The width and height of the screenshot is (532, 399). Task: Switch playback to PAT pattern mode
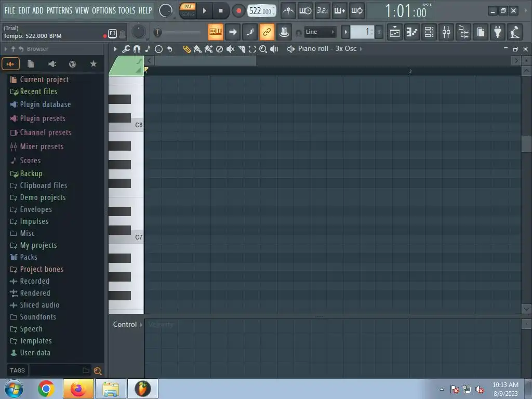pos(188,7)
